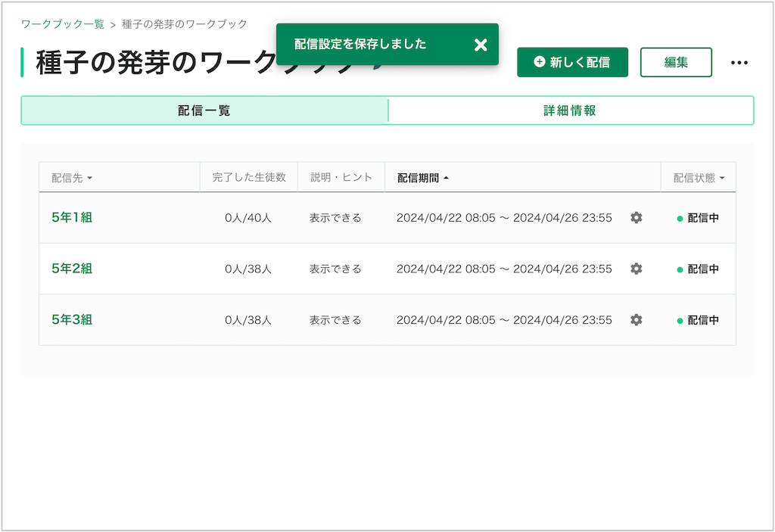The width and height of the screenshot is (775, 532).
Task: Open settings gear for 5年1組 row
Action: tap(636, 217)
